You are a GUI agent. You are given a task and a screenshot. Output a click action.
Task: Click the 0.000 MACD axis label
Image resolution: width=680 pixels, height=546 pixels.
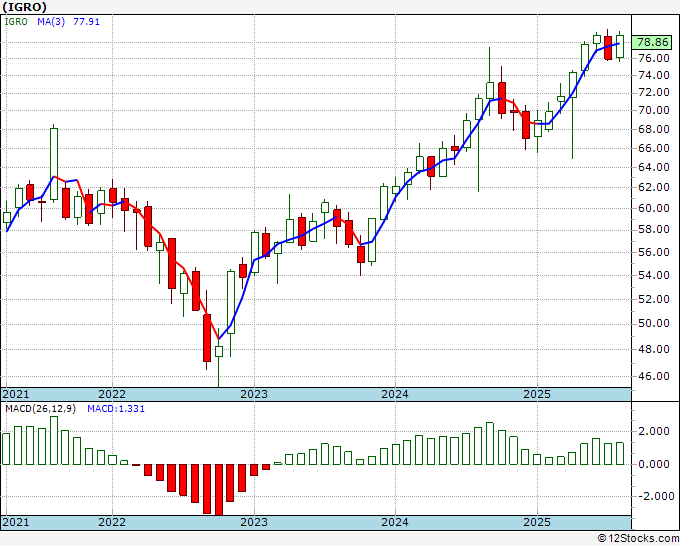654,464
